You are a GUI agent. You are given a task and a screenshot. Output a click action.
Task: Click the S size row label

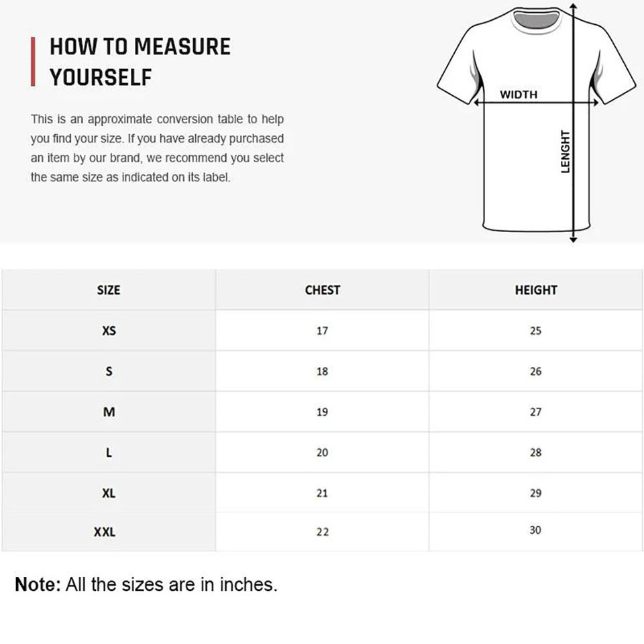pos(109,371)
